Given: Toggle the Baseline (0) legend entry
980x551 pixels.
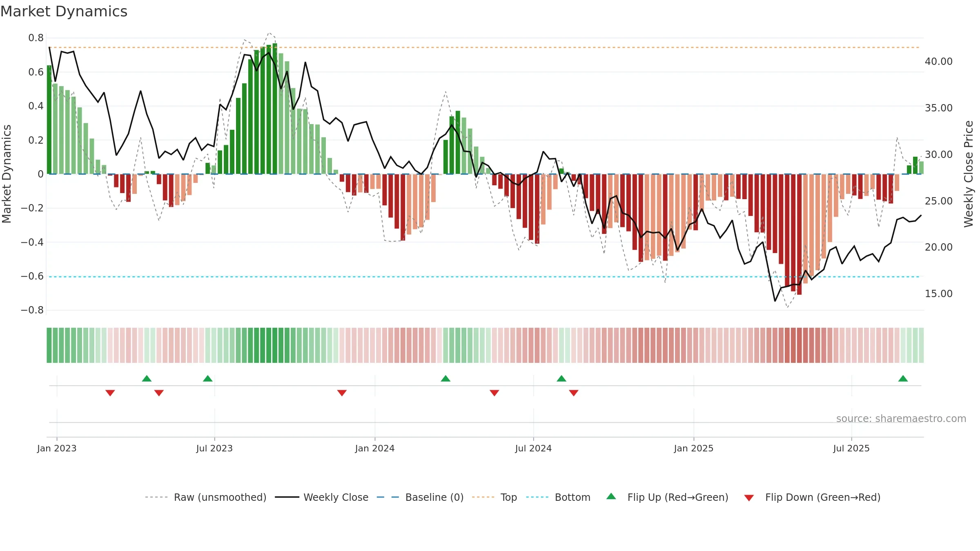Looking at the screenshot, I should (x=420, y=497).
